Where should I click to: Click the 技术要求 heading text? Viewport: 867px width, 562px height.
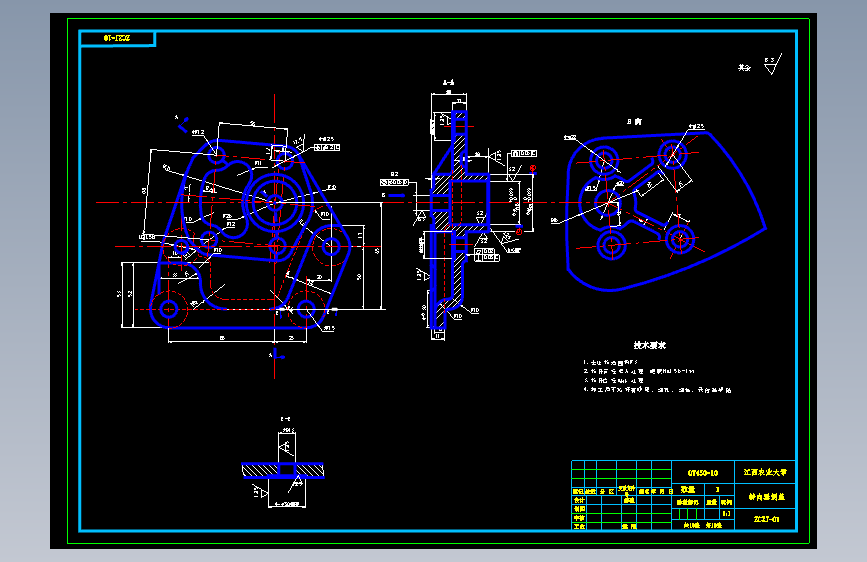[650, 345]
